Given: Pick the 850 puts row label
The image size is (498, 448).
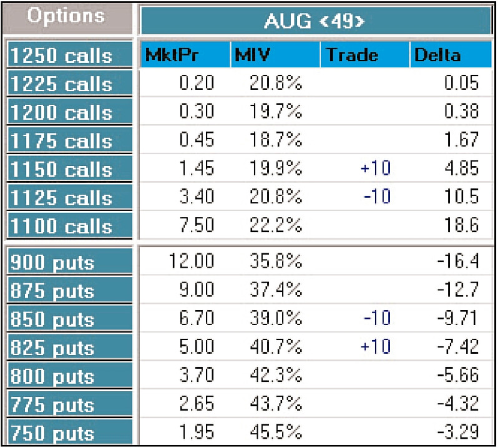Looking at the screenshot, I should (70, 319).
